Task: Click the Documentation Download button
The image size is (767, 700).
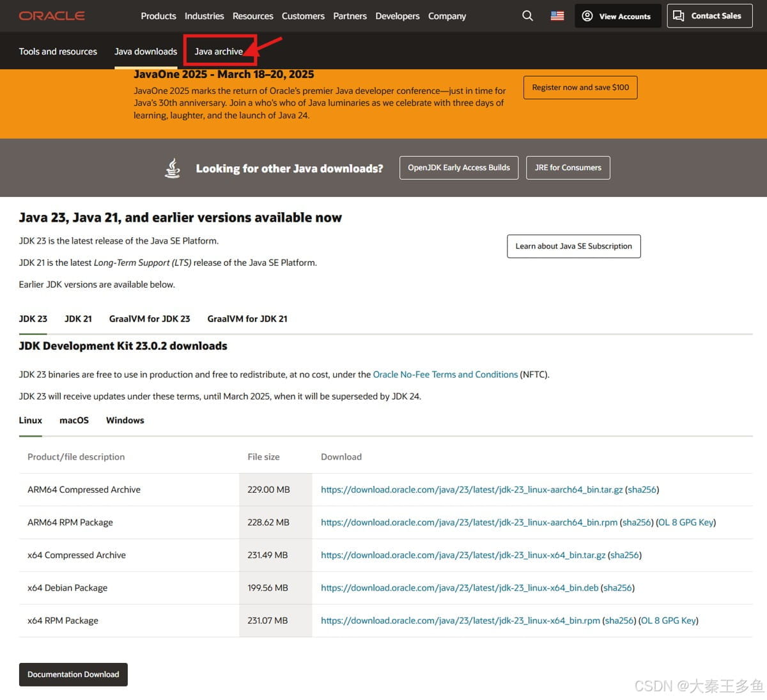Action: click(x=74, y=674)
